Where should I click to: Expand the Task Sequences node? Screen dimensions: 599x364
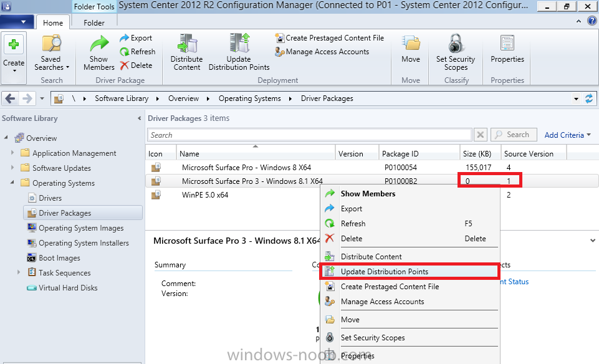[x=19, y=272]
